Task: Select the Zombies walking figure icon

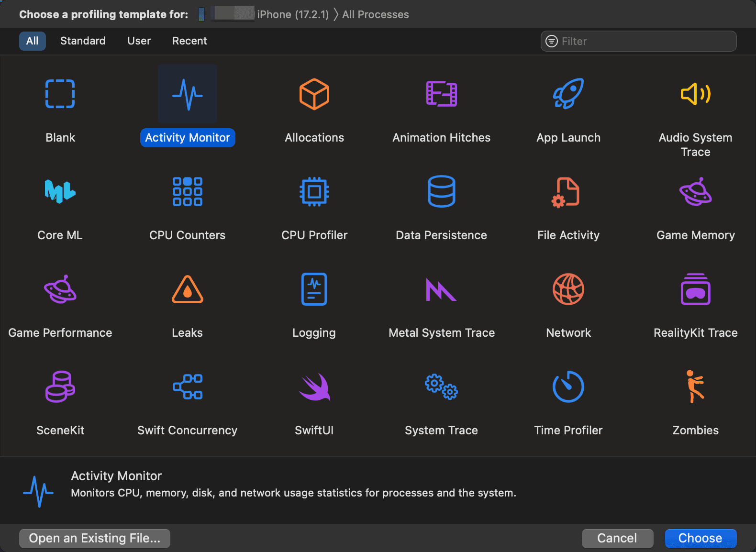Action: tap(696, 386)
